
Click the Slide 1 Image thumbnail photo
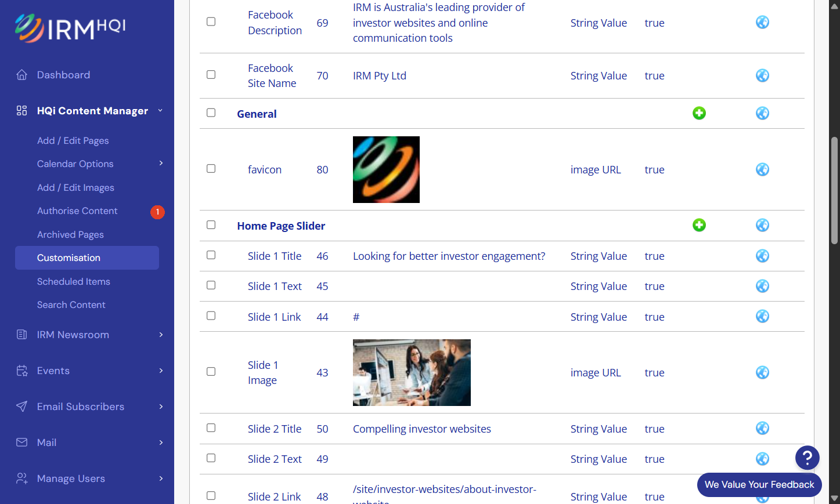(412, 372)
